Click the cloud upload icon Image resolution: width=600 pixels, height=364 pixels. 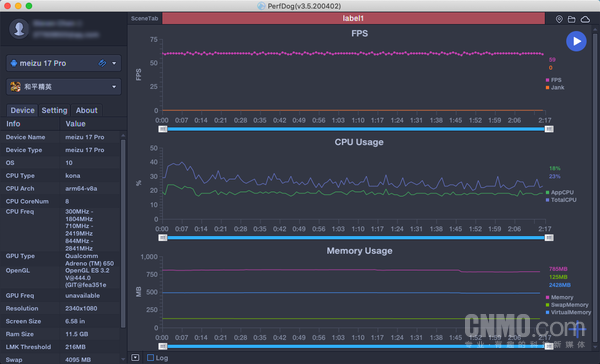pyautogui.click(x=585, y=19)
